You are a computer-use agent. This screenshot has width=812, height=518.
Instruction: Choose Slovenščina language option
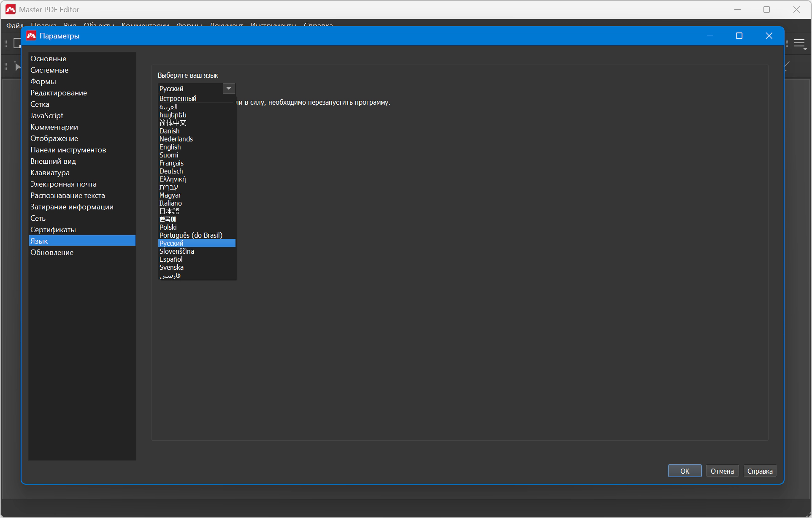coord(197,251)
